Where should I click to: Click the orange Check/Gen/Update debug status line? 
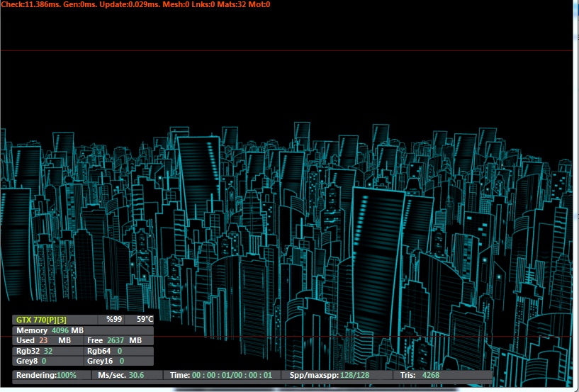[135, 4]
